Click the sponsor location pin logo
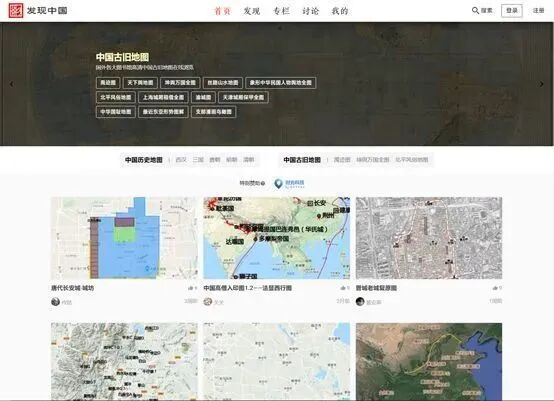554x401 pixels. click(x=279, y=183)
